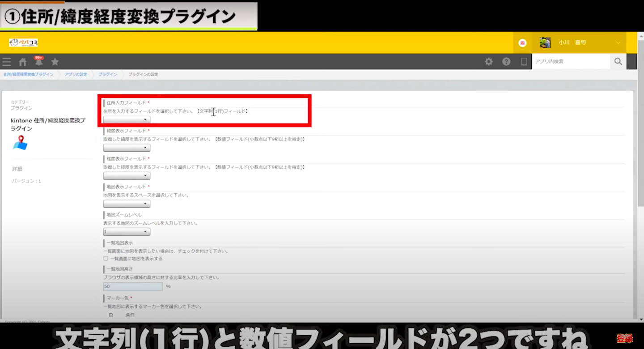The width and height of the screenshot is (644, 349).
Task: Enable the 一覧画面に地図を表示する checkbox
Action: pos(106,259)
